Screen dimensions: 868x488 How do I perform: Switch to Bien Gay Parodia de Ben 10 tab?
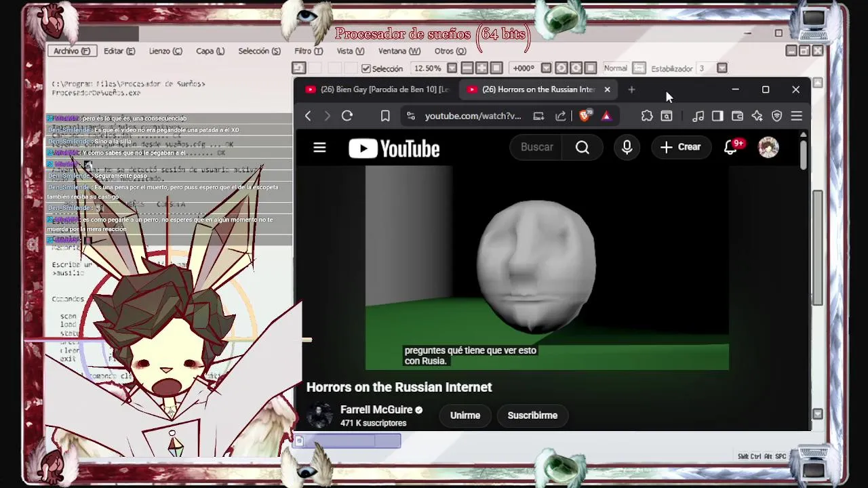376,89
